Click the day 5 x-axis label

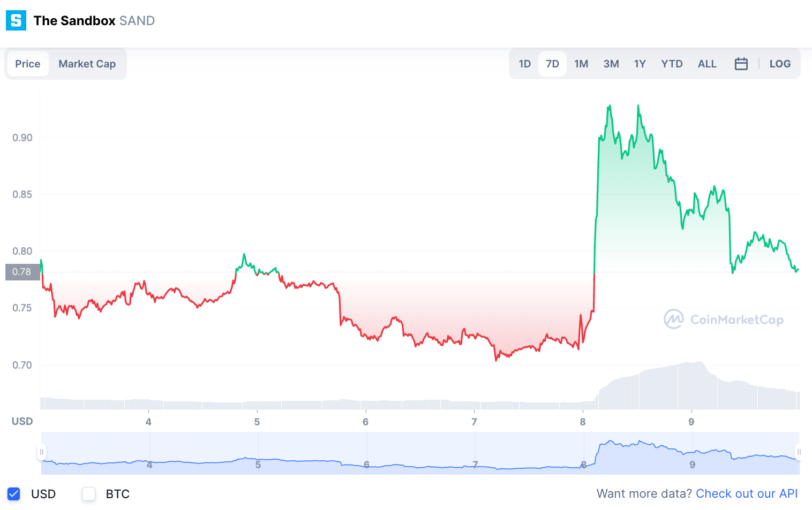click(x=257, y=422)
